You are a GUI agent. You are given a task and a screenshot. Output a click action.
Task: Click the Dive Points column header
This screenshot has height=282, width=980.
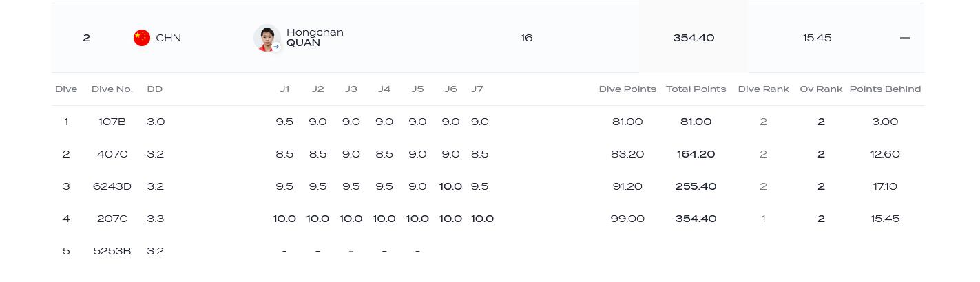pos(627,89)
